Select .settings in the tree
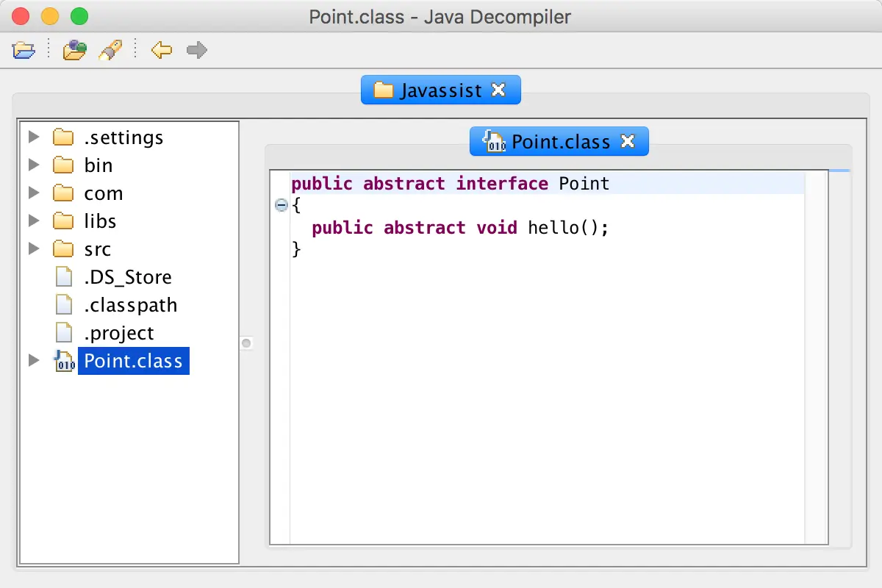882x588 pixels. coord(123,137)
